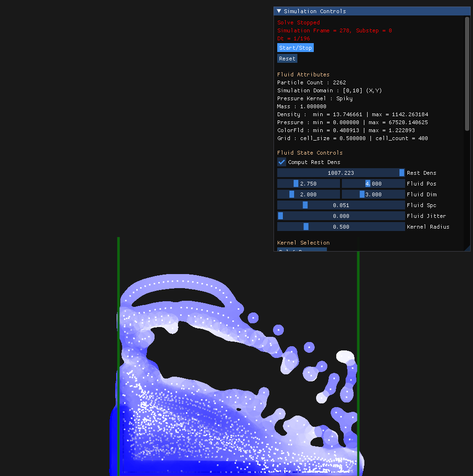Click the "Fluid Jitter" label
Screen dimensions: 473x476
pos(426,216)
